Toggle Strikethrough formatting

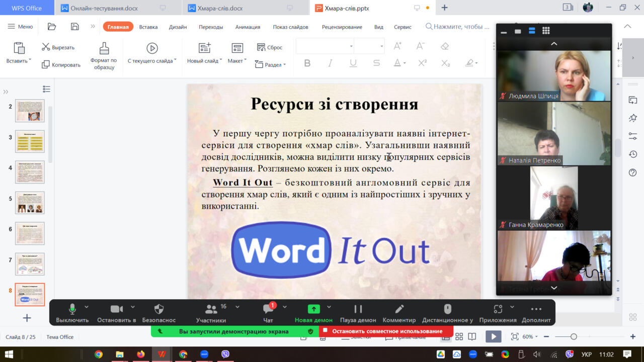click(x=376, y=63)
